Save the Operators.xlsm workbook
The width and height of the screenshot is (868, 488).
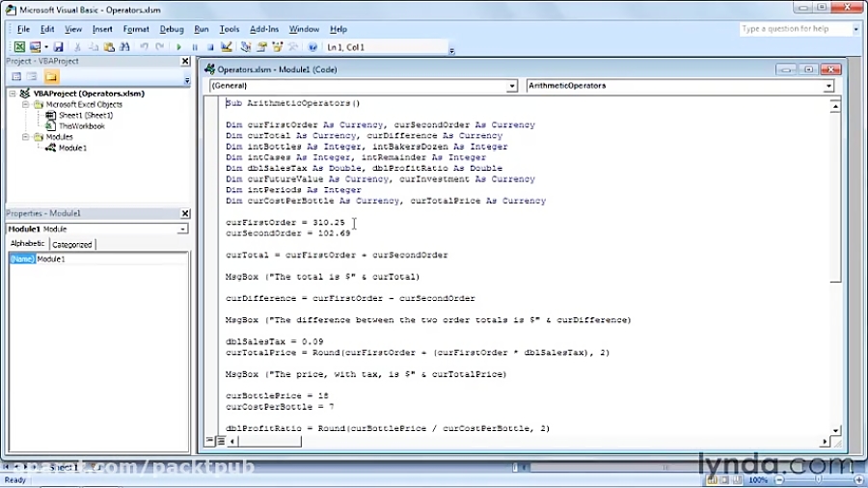tap(58, 47)
